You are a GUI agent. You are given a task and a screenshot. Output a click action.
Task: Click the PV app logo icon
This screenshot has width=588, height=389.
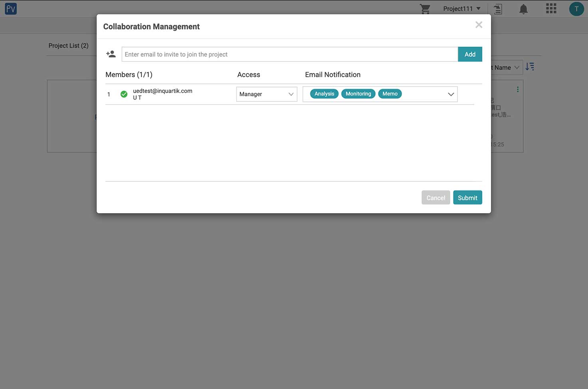(x=11, y=9)
